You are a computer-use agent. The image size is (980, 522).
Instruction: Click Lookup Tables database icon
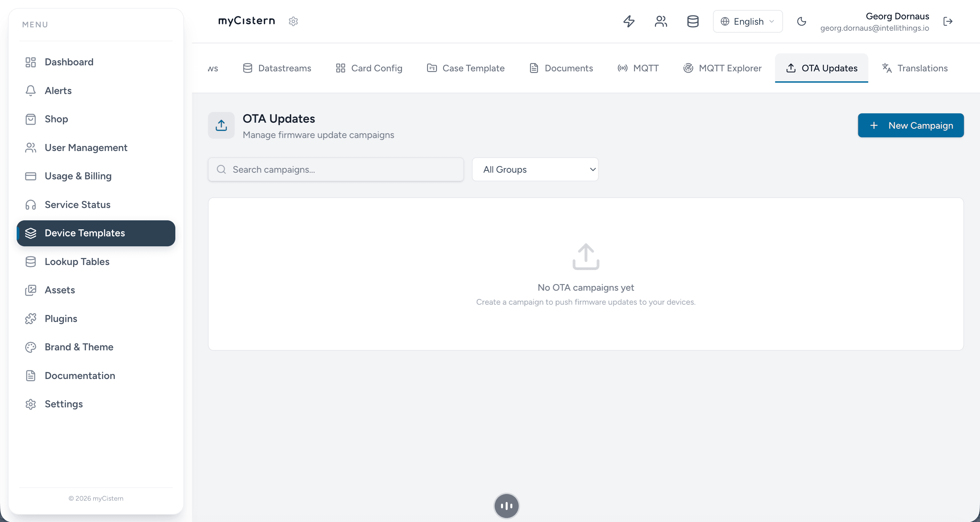pyautogui.click(x=30, y=262)
